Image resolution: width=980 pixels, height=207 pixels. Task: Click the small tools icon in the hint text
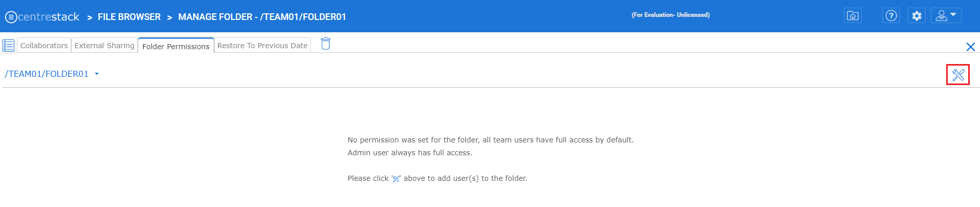tap(396, 179)
